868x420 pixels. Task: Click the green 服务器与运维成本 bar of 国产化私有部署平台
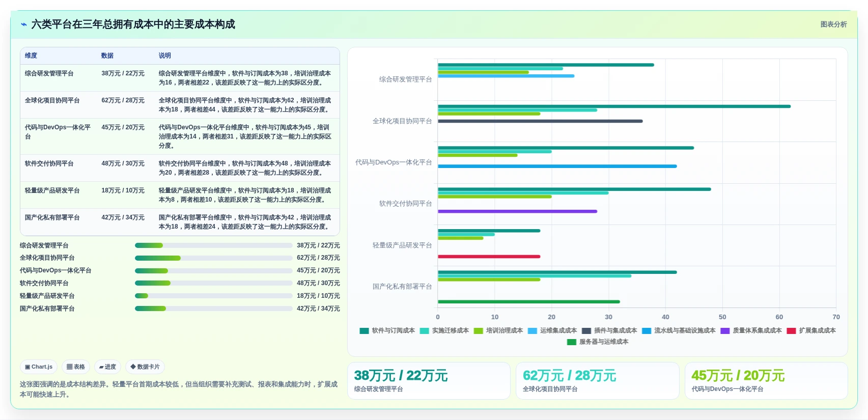(529, 302)
